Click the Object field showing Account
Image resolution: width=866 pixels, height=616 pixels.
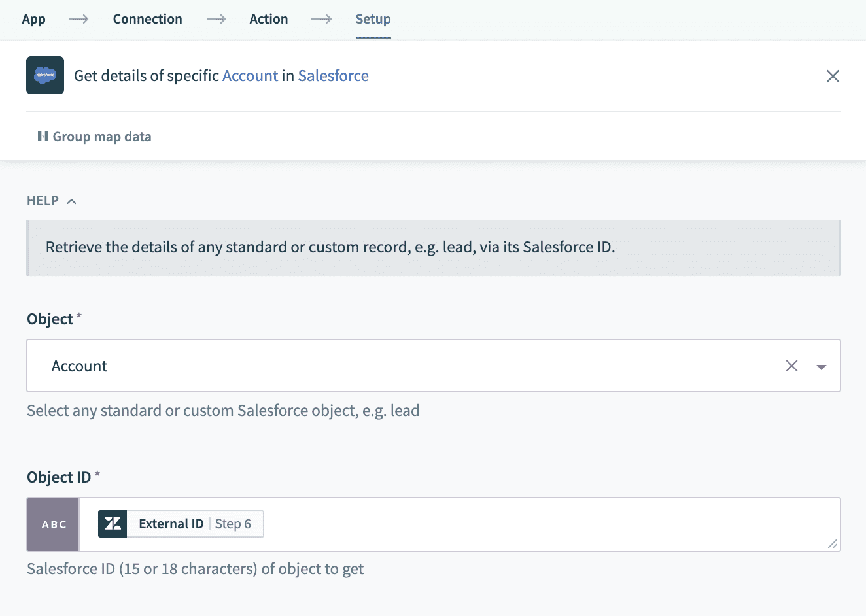pos(392,366)
